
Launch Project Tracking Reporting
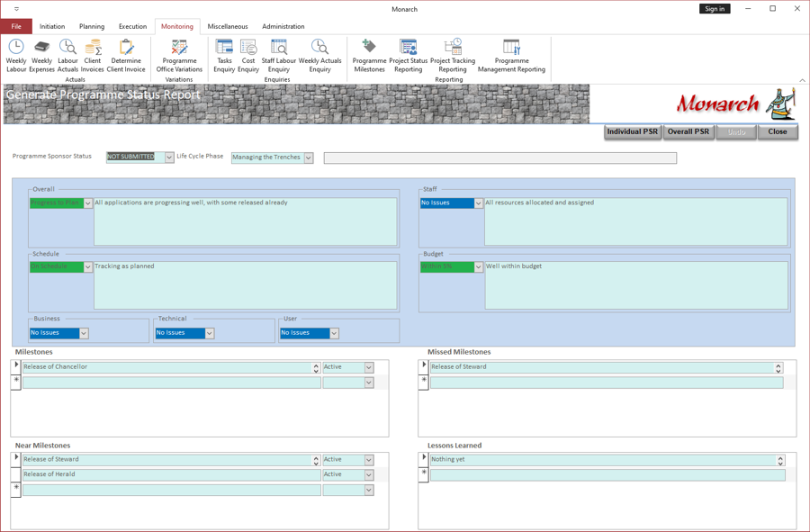tap(453, 55)
